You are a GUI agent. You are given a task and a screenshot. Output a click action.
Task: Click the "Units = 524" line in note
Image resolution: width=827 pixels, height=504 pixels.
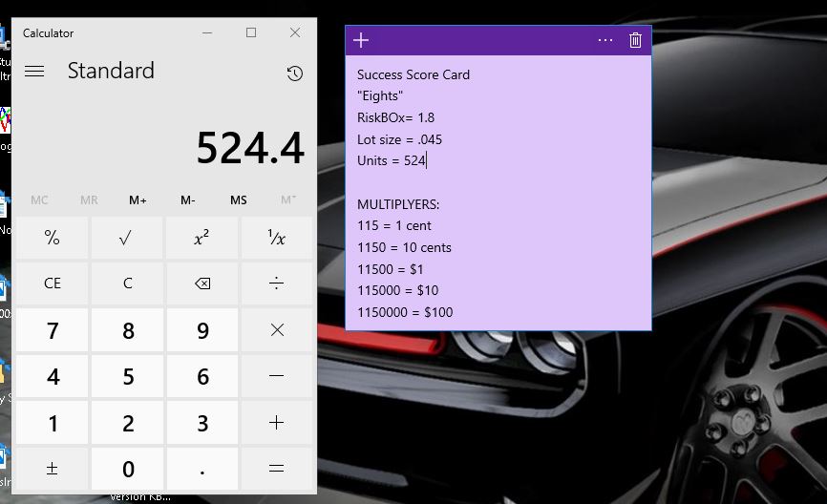392,161
